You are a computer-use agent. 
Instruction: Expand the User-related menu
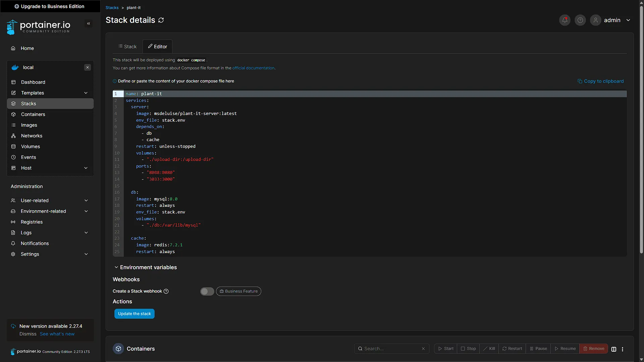pos(86,200)
